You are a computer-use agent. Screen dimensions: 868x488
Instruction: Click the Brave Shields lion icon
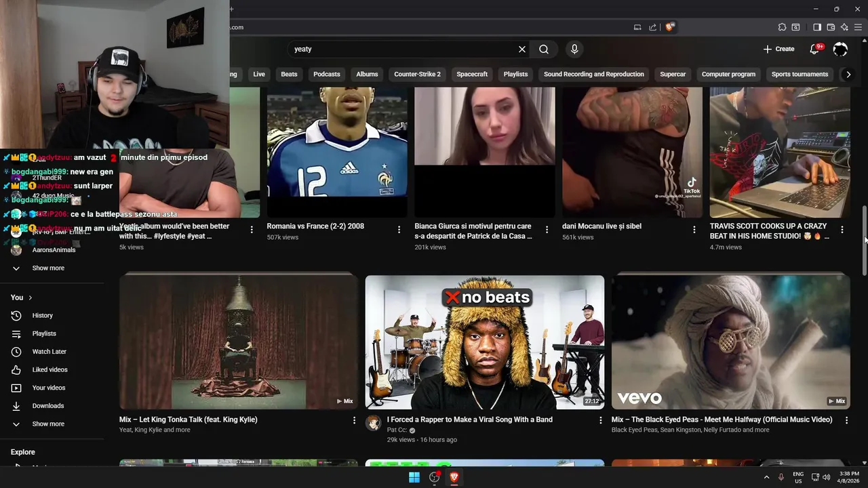(670, 27)
